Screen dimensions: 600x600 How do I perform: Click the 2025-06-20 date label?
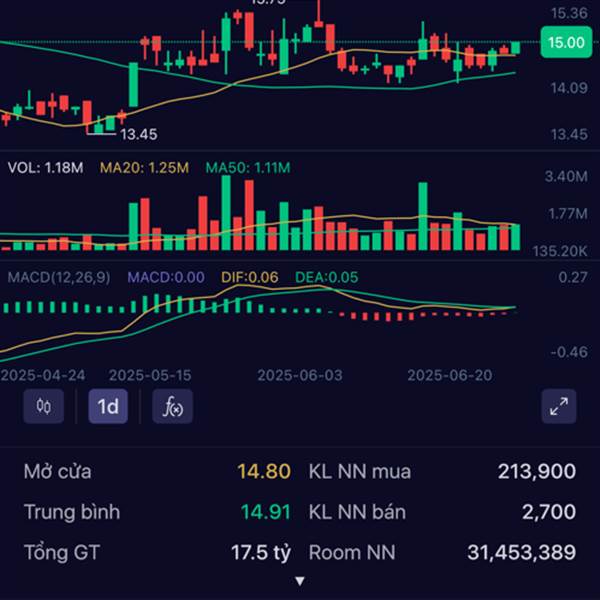pyautogui.click(x=450, y=375)
